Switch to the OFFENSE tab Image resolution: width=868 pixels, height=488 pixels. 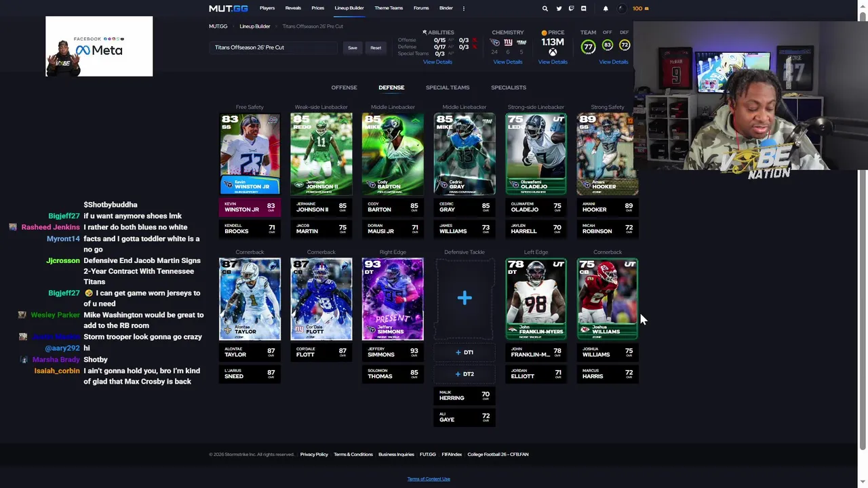coord(344,87)
